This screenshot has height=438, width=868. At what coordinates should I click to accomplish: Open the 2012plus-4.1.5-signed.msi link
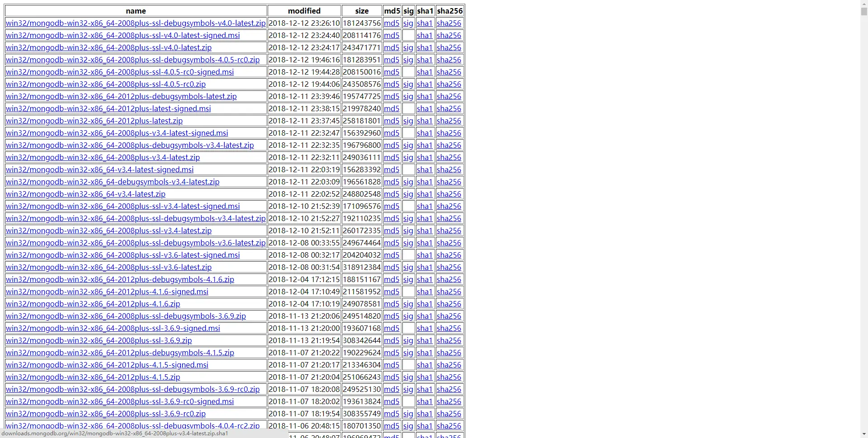pos(107,365)
